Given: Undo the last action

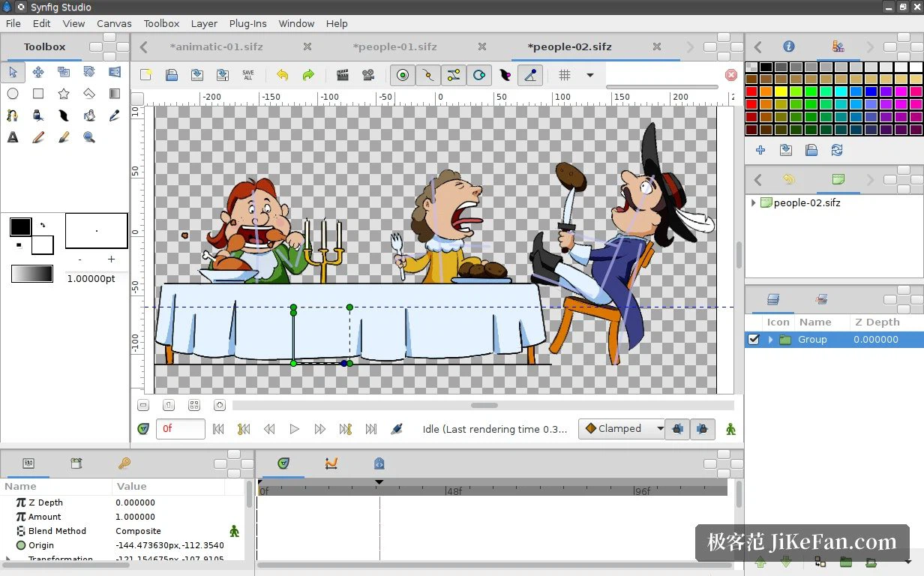Looking at the screenshot, I should pyautogui.click(x=283, y=75).
